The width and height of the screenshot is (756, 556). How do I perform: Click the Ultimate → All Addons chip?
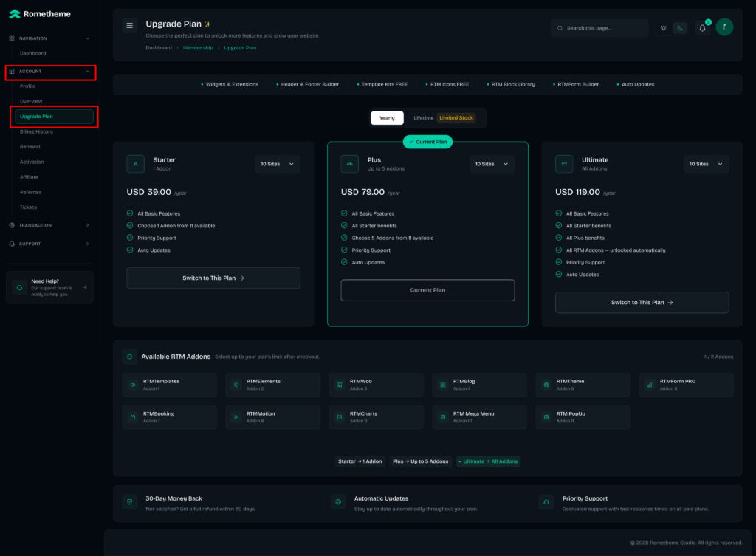(488, 461)
